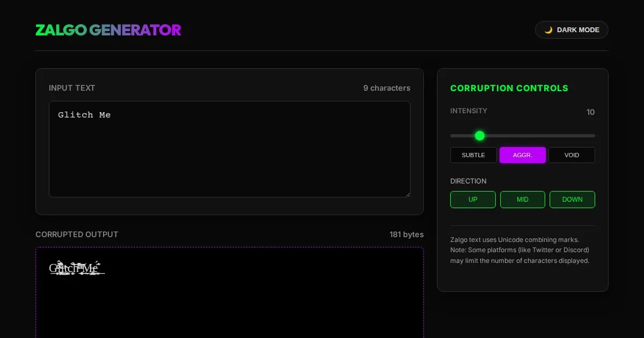Choose the VOID intensity preset
This screenshot has width=644, height=338.
tap(572, 155)
